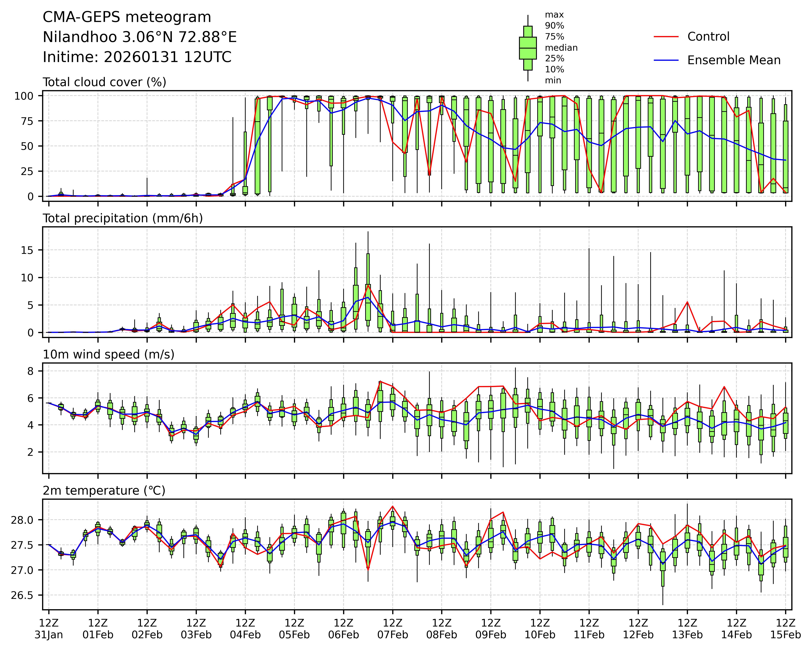Click the 28.0 tick on the temperature axis

[22, 520]
